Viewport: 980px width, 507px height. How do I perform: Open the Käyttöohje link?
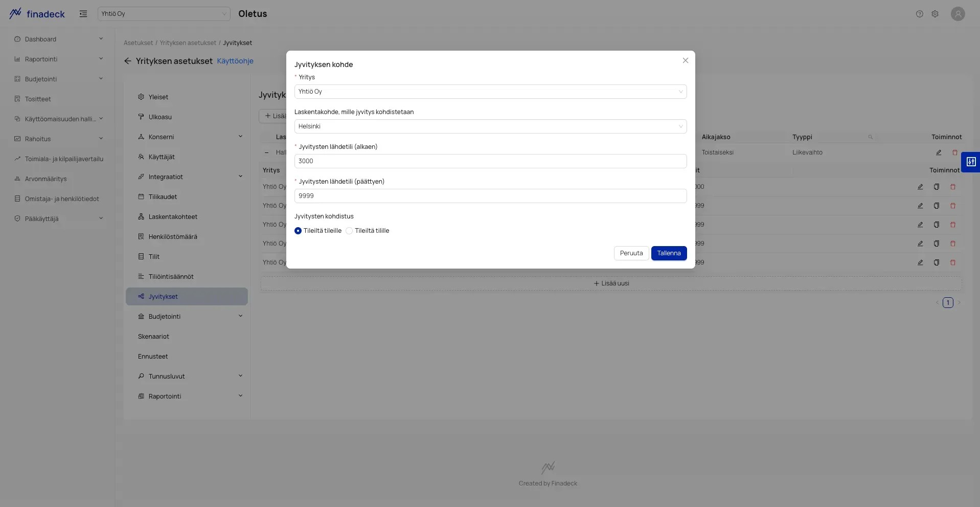click(x=235, y=61)
